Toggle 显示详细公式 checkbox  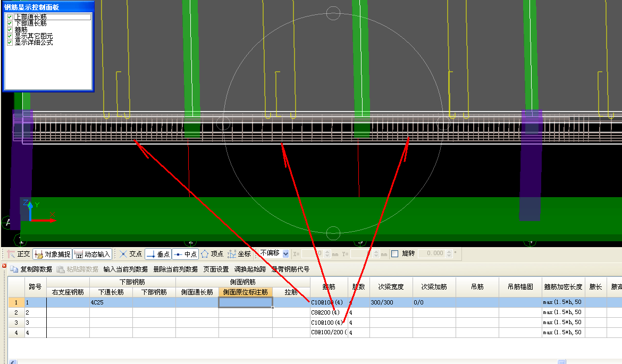(10, 43)
